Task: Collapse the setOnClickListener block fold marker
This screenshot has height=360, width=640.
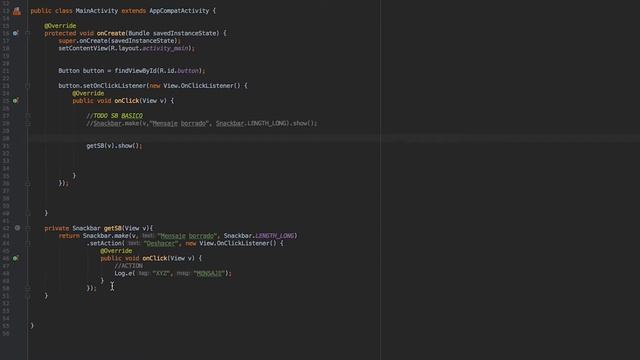Action: 28,86
